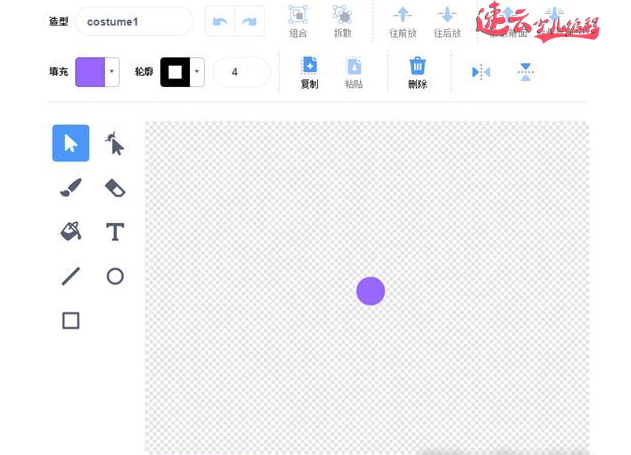Choose the Rectangle tool
The height and width of the screenshot is (455, 631).
(71, 320)
